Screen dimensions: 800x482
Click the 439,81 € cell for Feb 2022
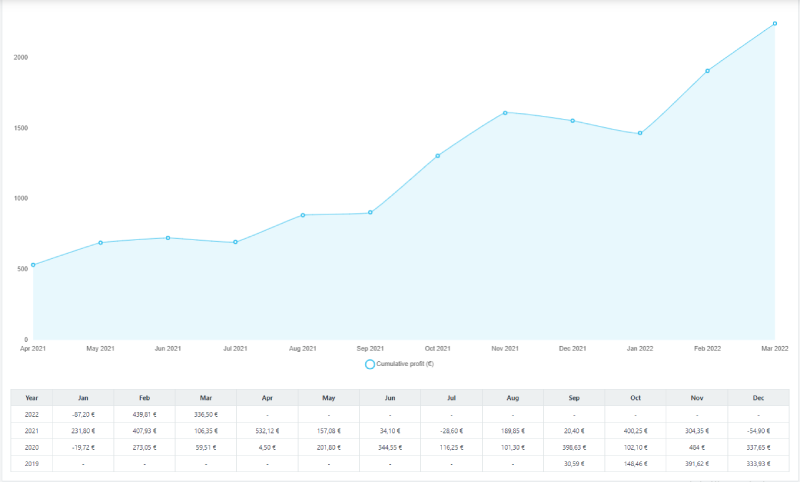(x=144, y=413)
